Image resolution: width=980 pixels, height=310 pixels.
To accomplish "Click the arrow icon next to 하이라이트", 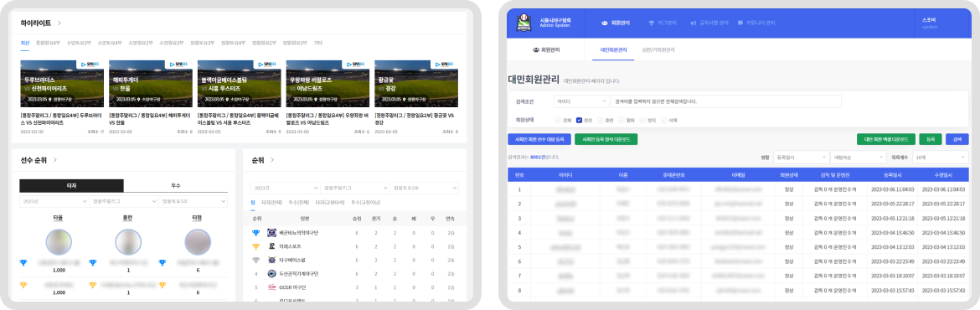I will pos(59,23).
